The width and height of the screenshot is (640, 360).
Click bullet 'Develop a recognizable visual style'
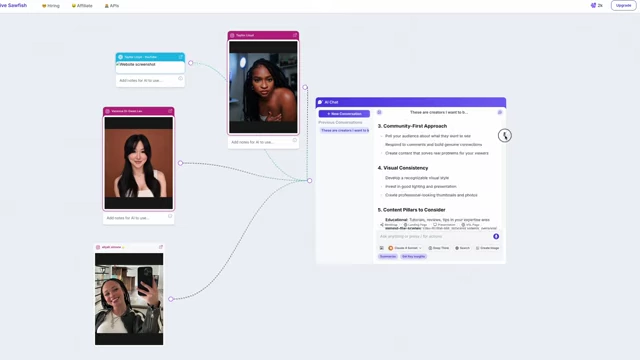[x=417, y=178]
